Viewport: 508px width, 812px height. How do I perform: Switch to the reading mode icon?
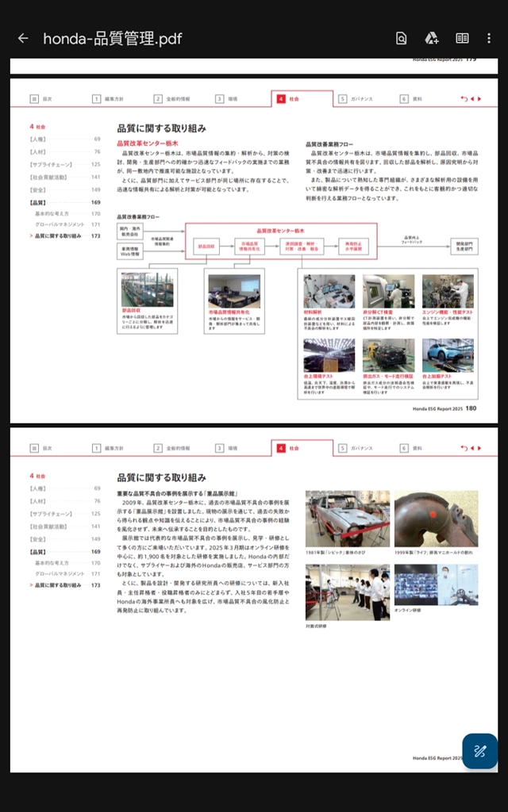(x=462, y=38)
